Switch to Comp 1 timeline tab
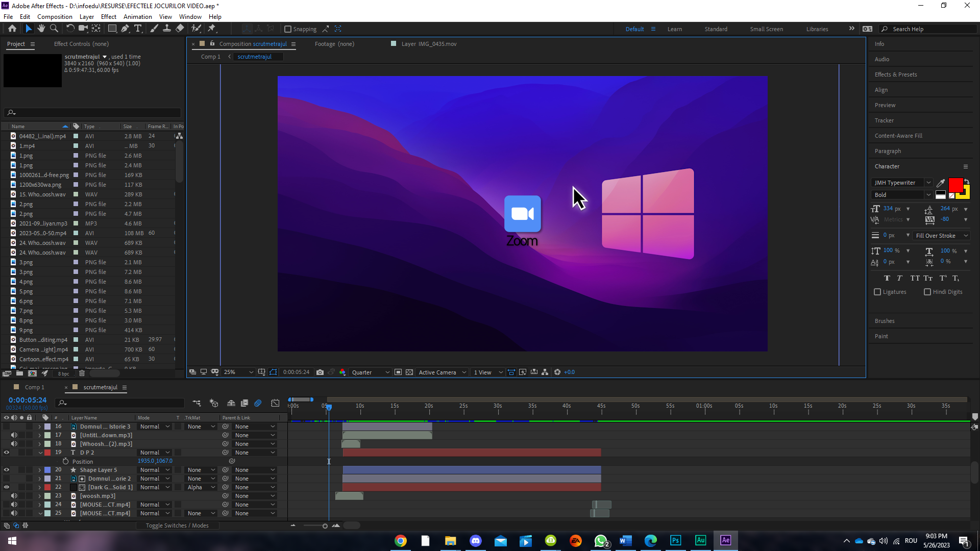This screenshot has width=980, height=551. (35, 387)
